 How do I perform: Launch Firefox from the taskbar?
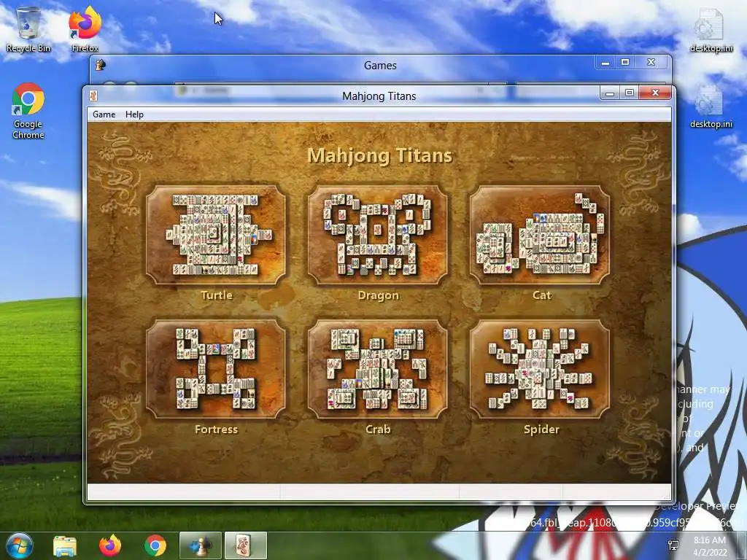110,546
